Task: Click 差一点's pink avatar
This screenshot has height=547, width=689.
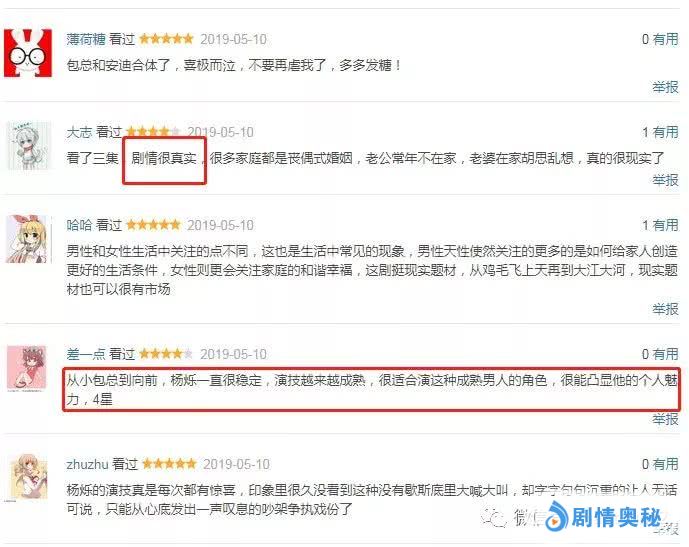Action: 27,368
